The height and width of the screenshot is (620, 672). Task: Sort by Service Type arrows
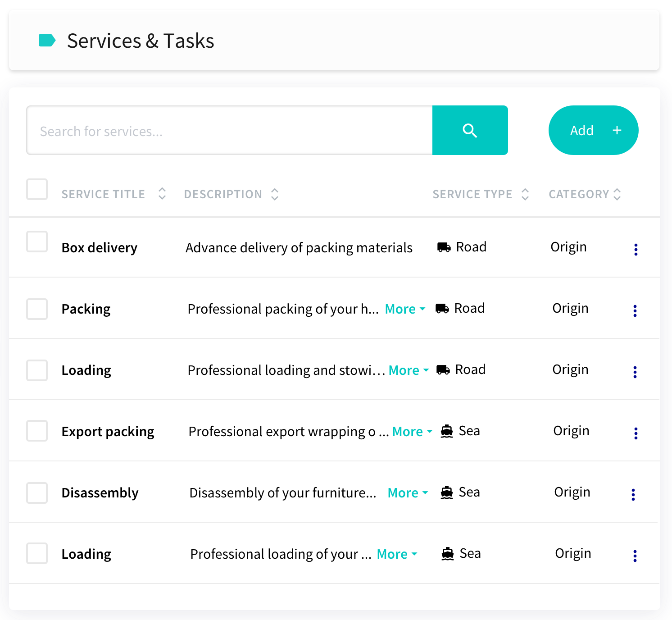pos(525,194)
